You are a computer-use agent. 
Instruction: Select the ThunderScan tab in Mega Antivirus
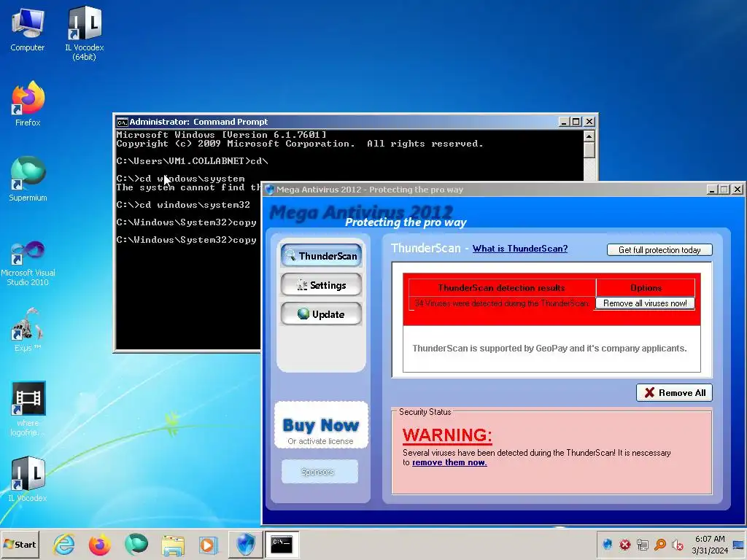tap(321, 256)
